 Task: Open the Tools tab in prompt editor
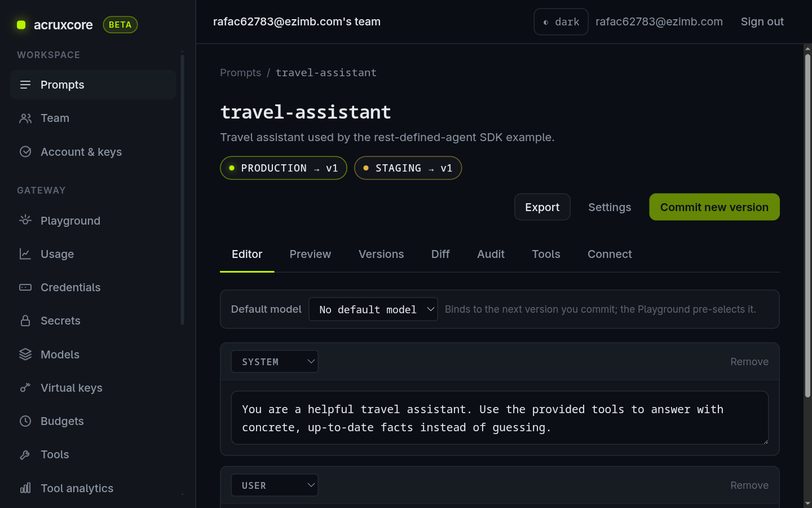point(546,254)
